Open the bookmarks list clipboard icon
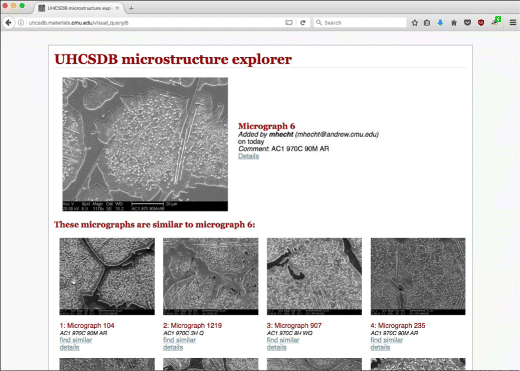 427,23
